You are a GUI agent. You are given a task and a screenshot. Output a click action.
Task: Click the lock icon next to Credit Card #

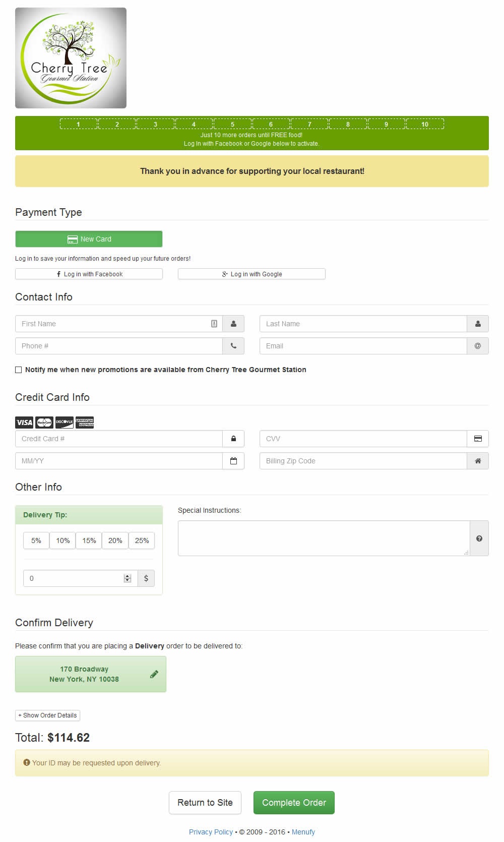233,439
